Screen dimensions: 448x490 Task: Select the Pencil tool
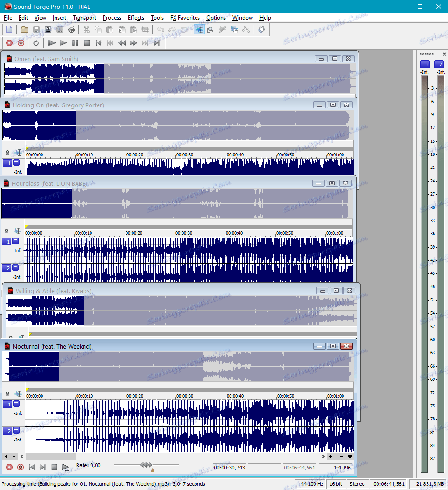223,29
